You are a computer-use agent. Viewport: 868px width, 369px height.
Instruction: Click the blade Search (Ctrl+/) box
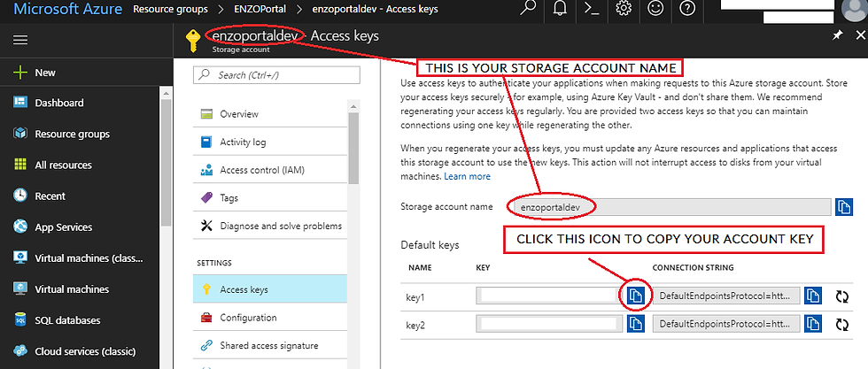tap(276, 74)
